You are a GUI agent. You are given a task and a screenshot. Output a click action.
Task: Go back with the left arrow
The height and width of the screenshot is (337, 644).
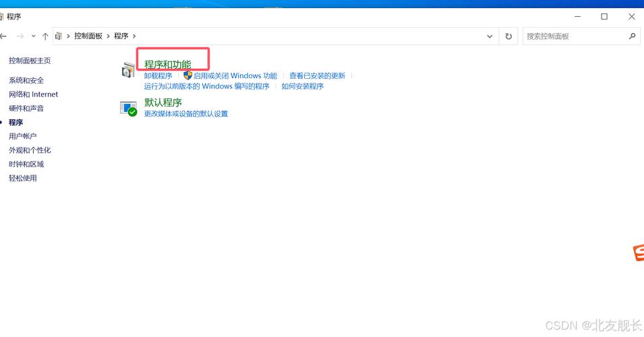tap(3, 36)
